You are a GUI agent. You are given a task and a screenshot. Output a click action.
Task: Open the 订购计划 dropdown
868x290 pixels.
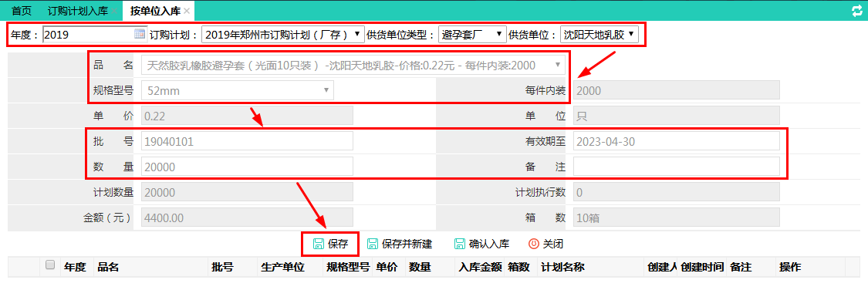pyautogui.click(x=283, y=35)
